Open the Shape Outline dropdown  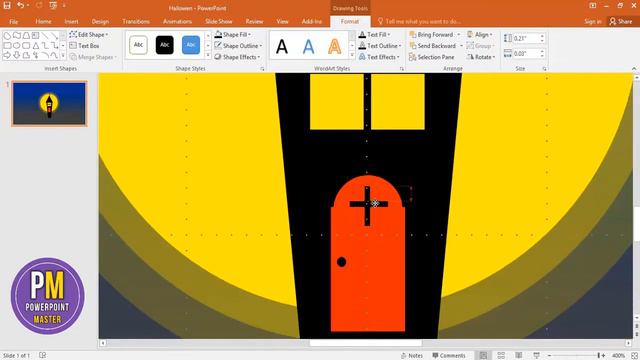click(x=238, y=46)
